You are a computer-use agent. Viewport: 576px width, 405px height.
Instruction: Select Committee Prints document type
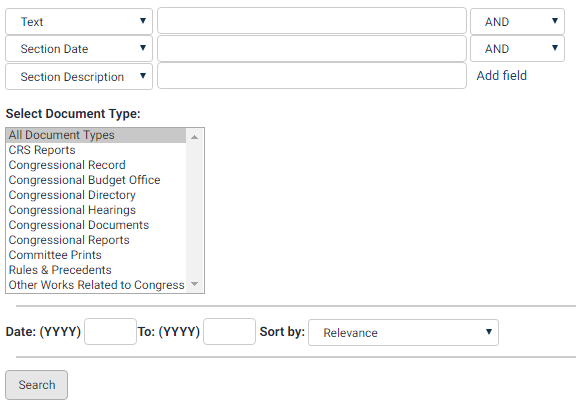point(96,255)
